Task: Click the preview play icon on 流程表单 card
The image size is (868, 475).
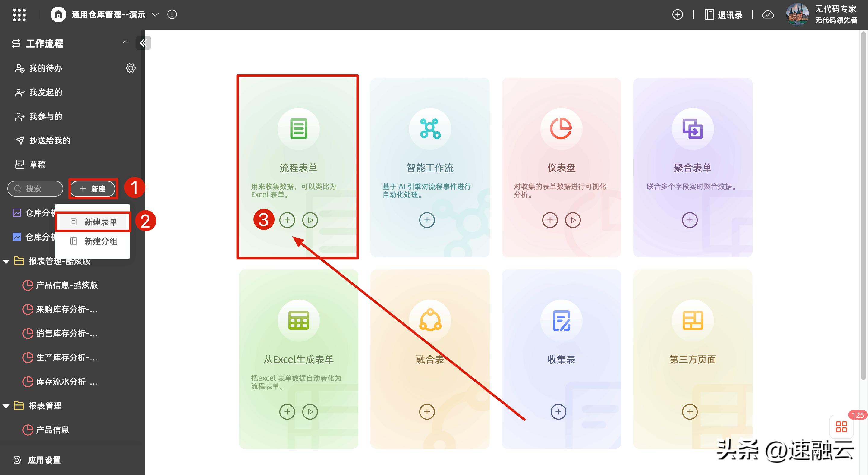Action: (x=310, y=220)
